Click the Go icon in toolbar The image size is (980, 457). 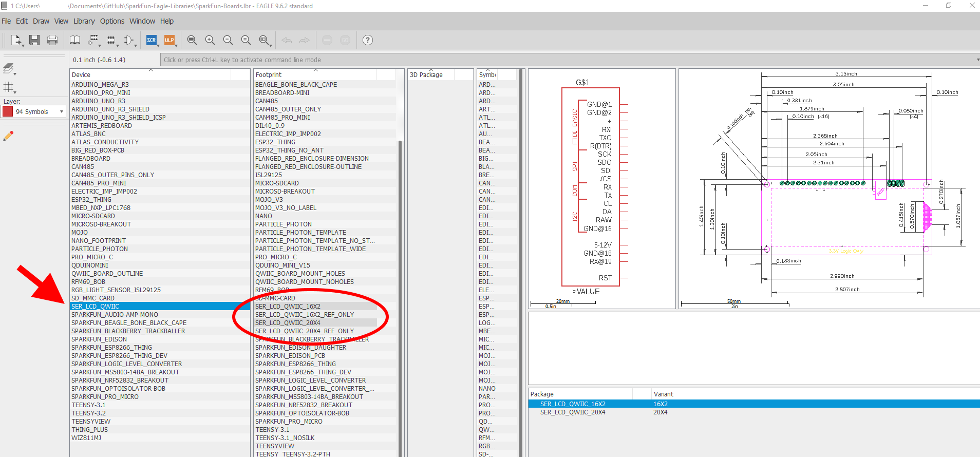345,40
